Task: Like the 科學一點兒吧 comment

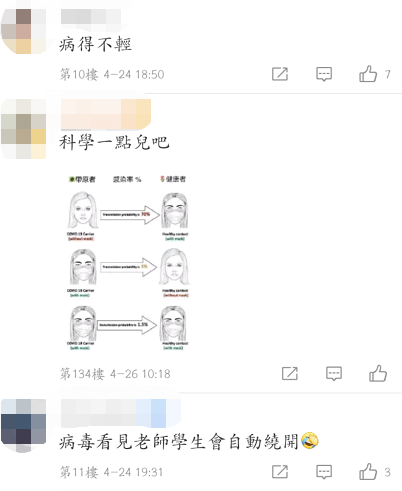Action: tap(378, 373)
